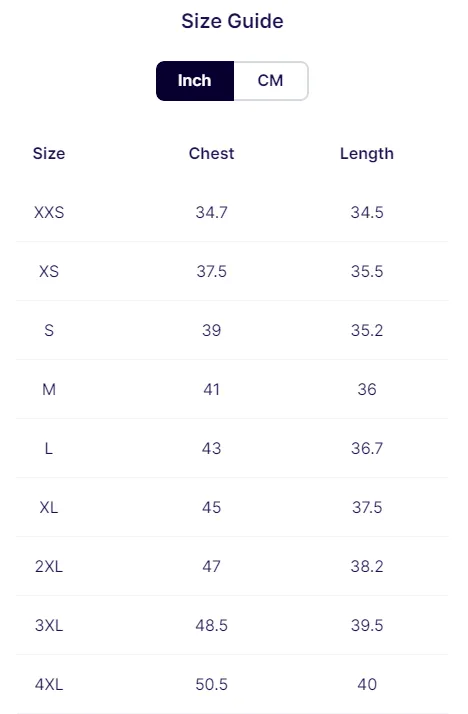Select length value 38.2 for 2XL

coord(367,566)
